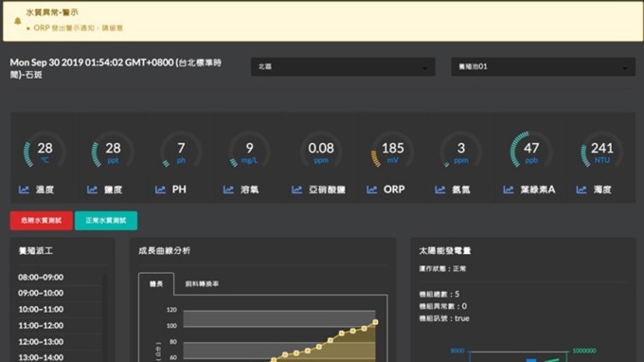Click the 水質異常-警示 banner title
This screenshot has width=644, height=362.
[52, 12]
